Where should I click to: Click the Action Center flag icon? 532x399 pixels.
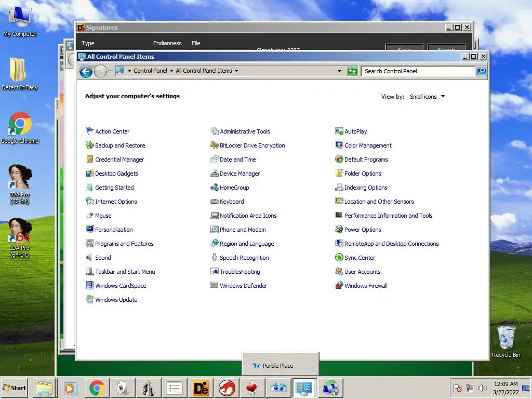pyautogui.click(x=89, y=131)
